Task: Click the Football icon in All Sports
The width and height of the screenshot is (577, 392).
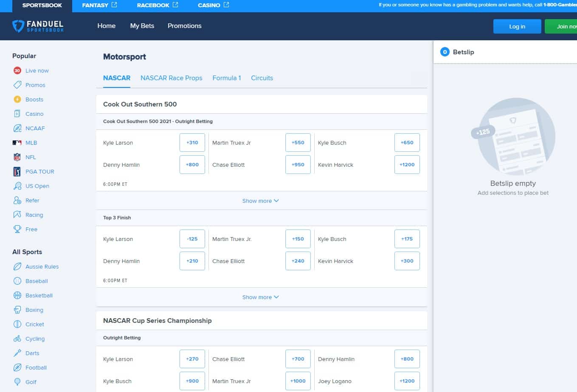Action: click(x=17, y=367)
